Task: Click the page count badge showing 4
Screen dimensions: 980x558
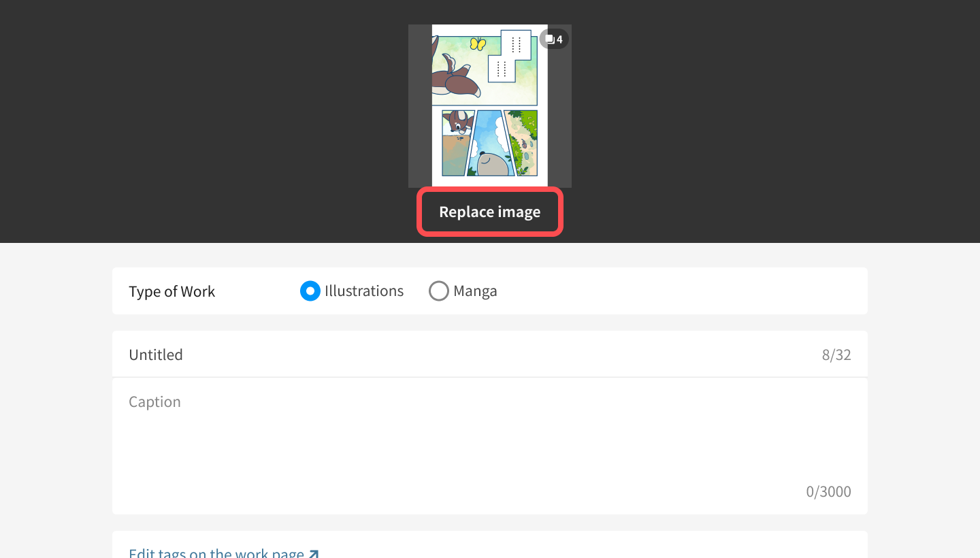Action: tap(554, 39)
